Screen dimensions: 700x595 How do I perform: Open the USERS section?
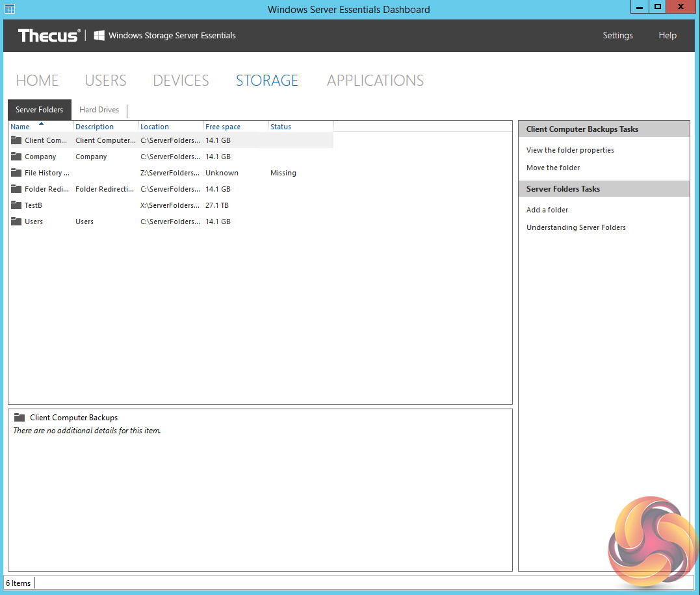coord(105,81)
